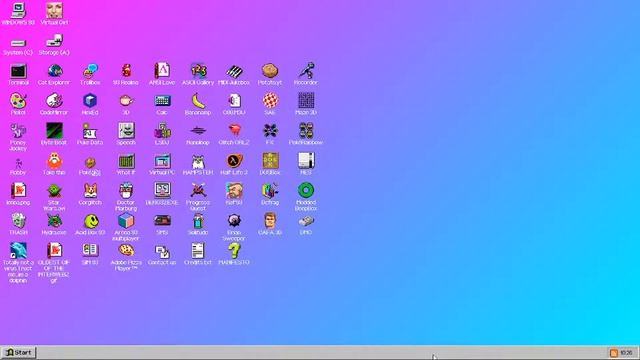Launch the Brian Sweeper mine icon
This screenshot has width=640, height=360.
[234, 221]
